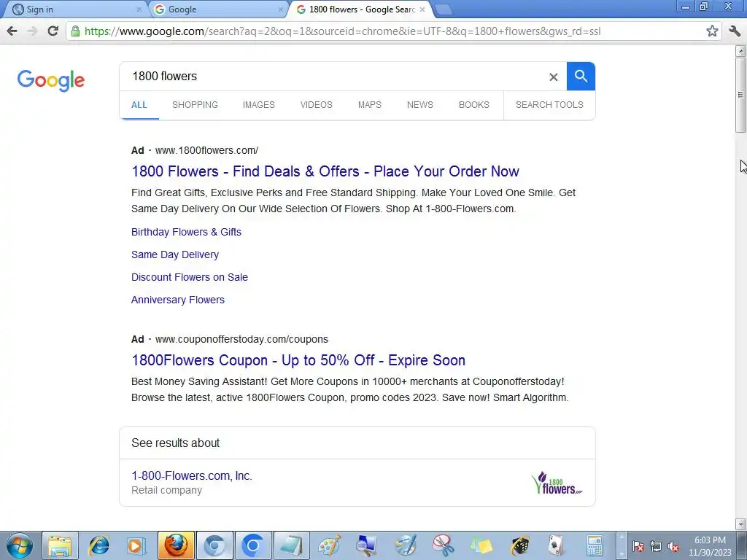Image resolution: width=747 pixels, height=560 pixels.
Task: Switch to SHOPPING results
Action: click(195, 105)
